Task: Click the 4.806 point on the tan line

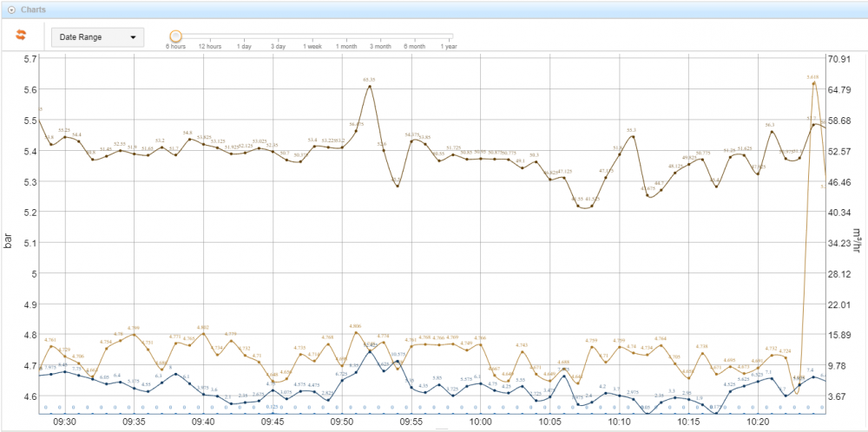Action: [356, 332]
